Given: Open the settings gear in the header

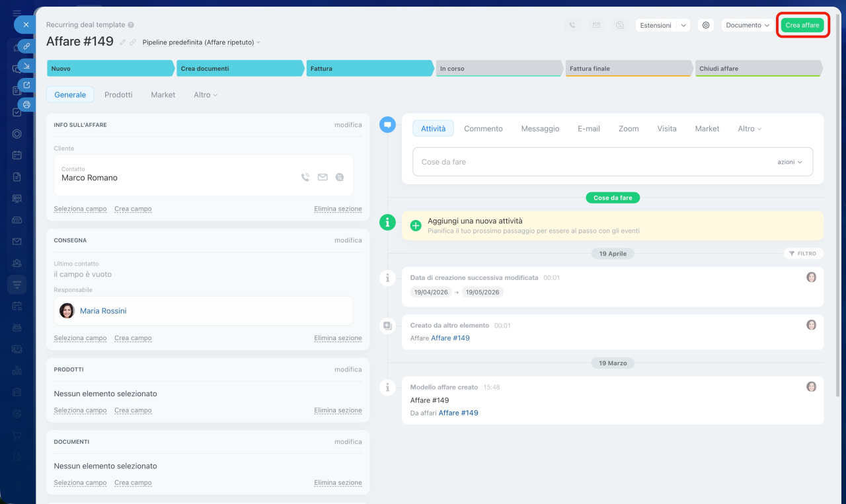Looking at the screenshot, I should pyautogui.click(x=706, y=25).
